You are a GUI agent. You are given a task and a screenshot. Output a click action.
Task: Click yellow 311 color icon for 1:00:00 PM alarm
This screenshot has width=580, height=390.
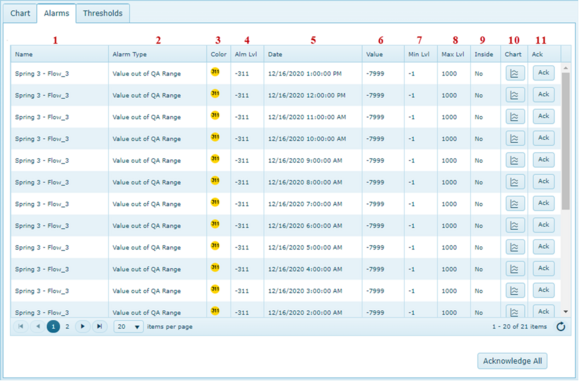pyautogui.click(x=215, y=72)
